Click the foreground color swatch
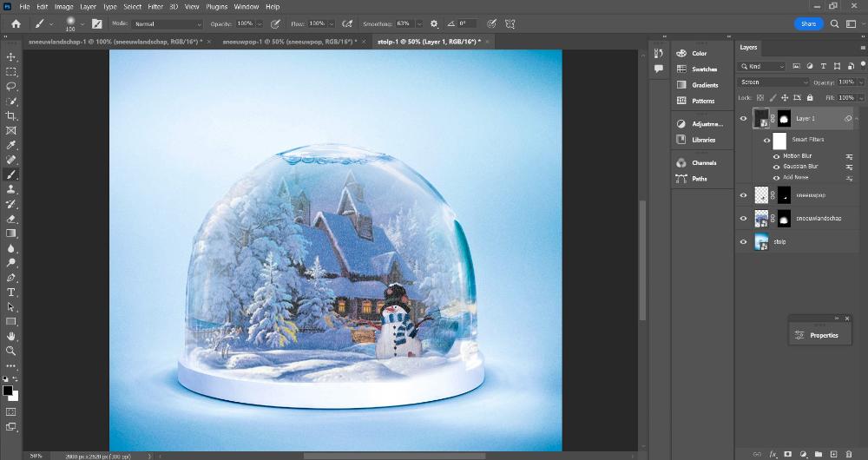The height and width of the screenshot is (460, 868). [8, 391]
